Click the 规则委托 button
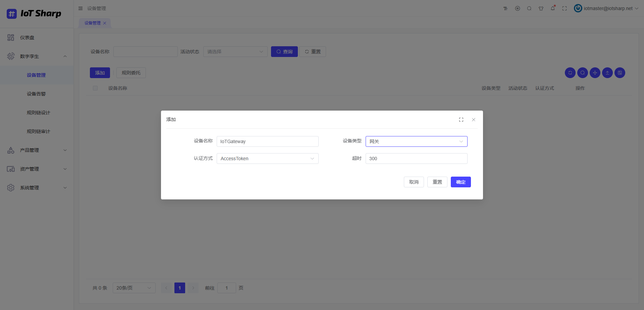 131,72
